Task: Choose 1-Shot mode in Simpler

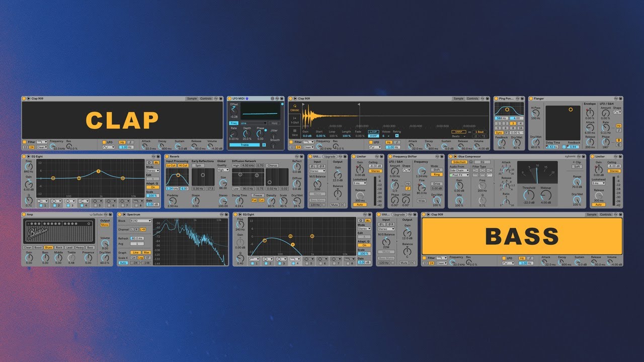Action: pyautogui.click(x=295, y=120)
